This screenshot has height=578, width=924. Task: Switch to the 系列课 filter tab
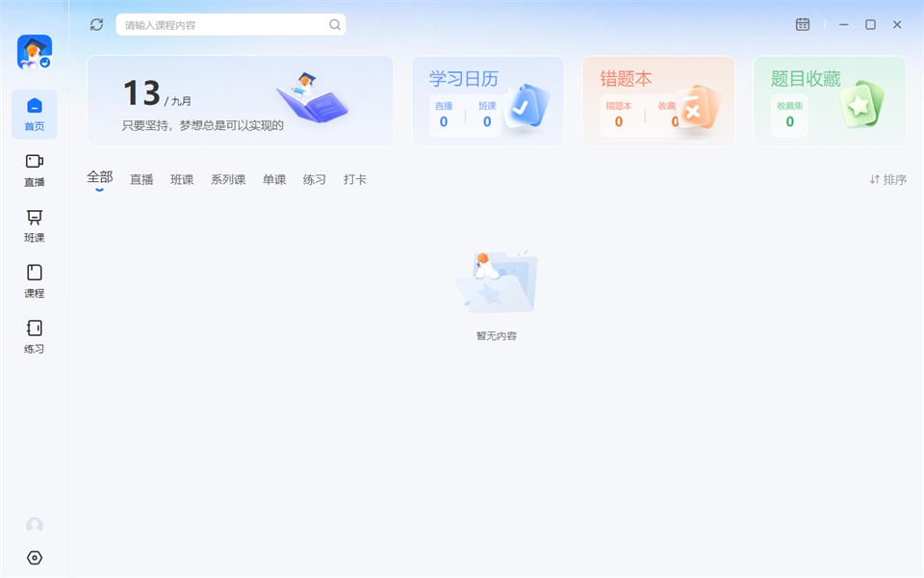pos(228,179)
